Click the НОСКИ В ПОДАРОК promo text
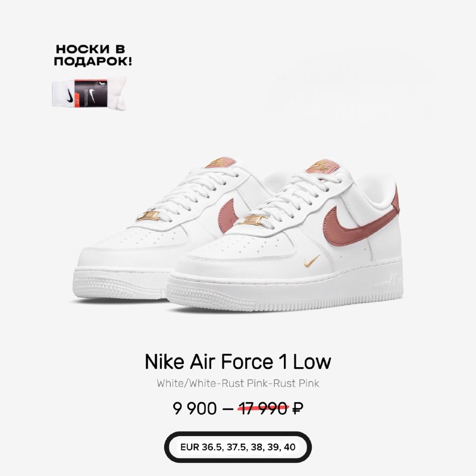Screen dimensions: 476x476 click(93, 55)
